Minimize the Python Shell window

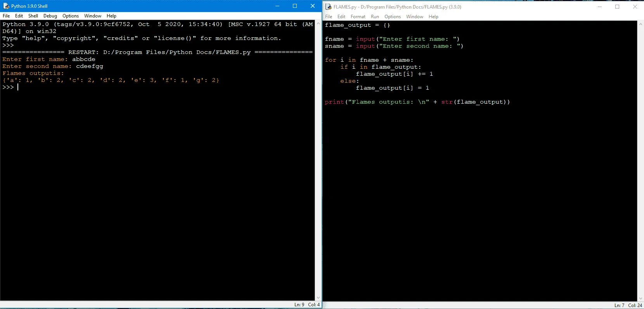pyautogui.click(x=277, y=6)
